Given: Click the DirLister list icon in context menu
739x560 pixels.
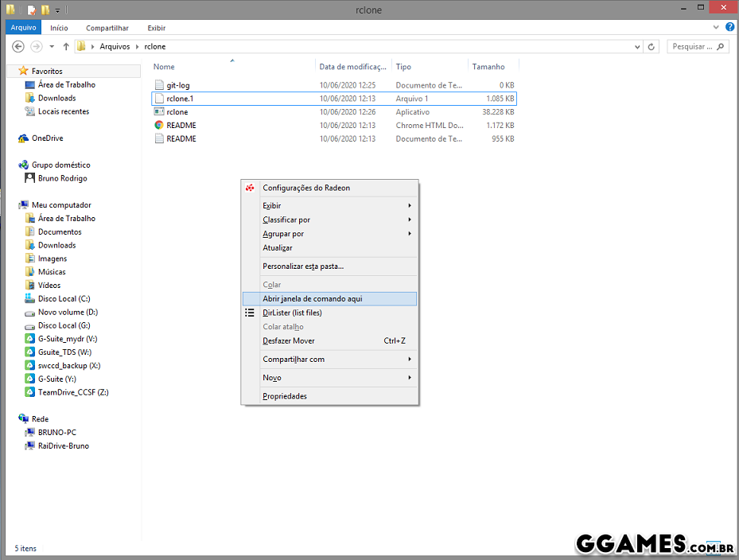Looking at the screenshot, I should pos(250,313).
